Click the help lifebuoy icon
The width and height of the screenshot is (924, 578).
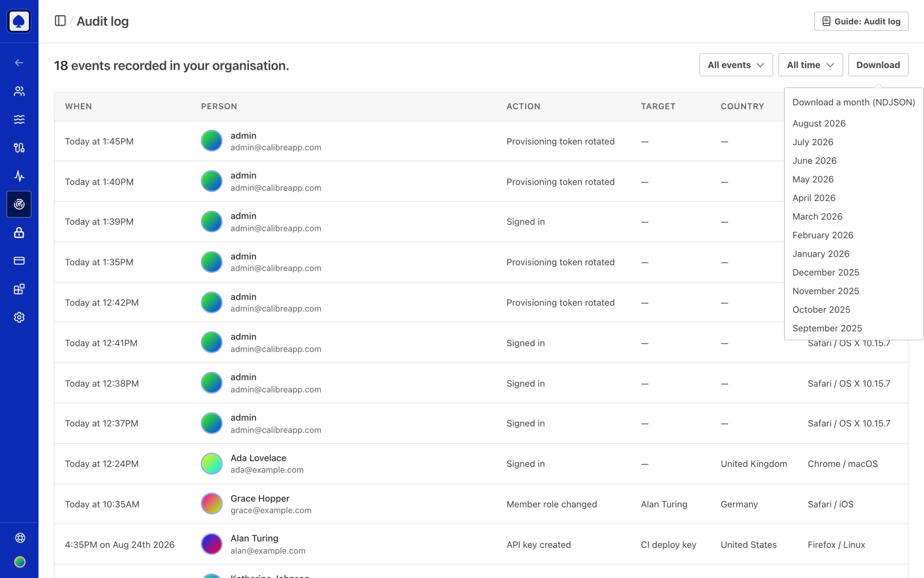(20, 538)
